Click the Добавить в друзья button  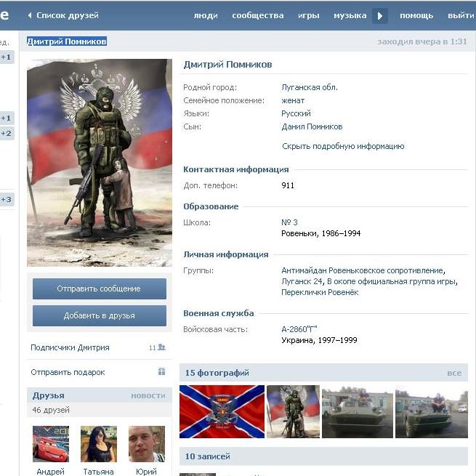pyautogui.click(x=100, y=315)
